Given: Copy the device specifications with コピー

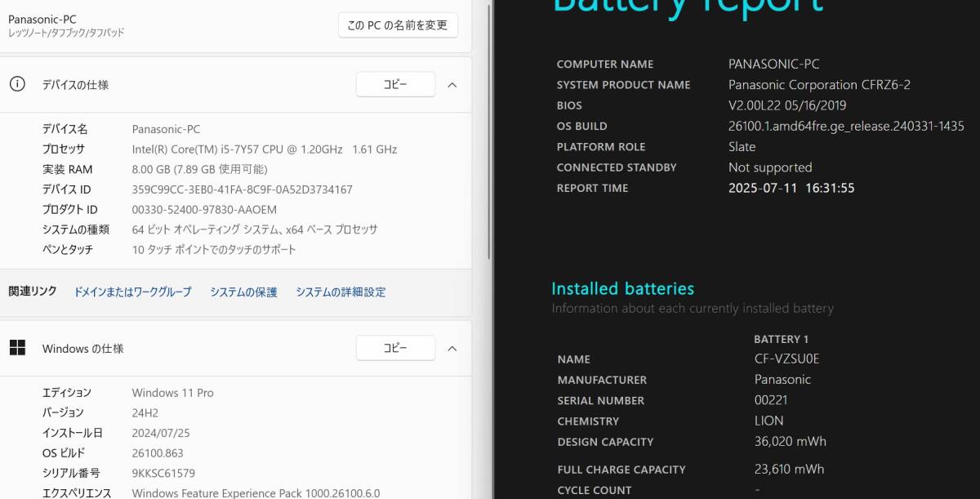Looking at the screenshot, I should tap(395, 84).
